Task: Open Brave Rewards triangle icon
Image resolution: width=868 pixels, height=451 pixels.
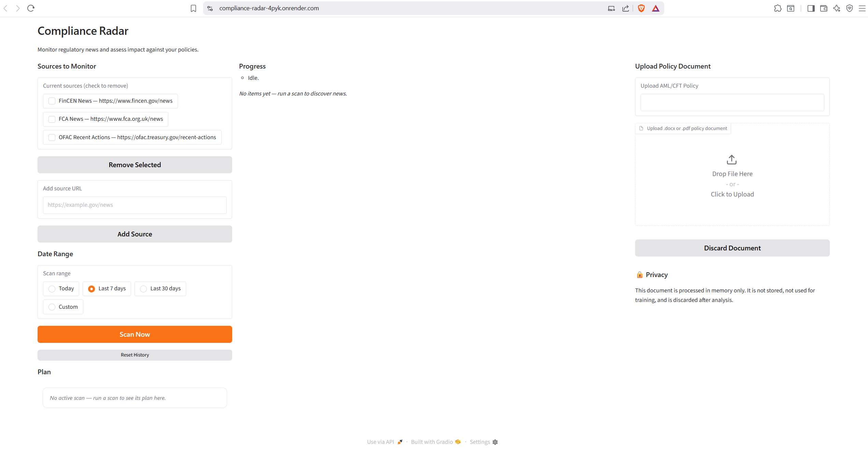Action: pyautogui.click(x=656, y=8)
